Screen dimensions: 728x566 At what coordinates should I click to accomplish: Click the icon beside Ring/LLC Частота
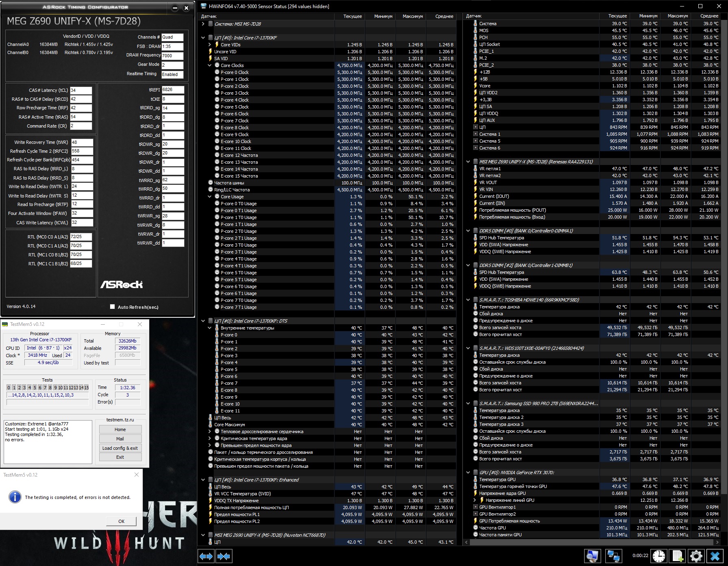click(x=210, y=190)
